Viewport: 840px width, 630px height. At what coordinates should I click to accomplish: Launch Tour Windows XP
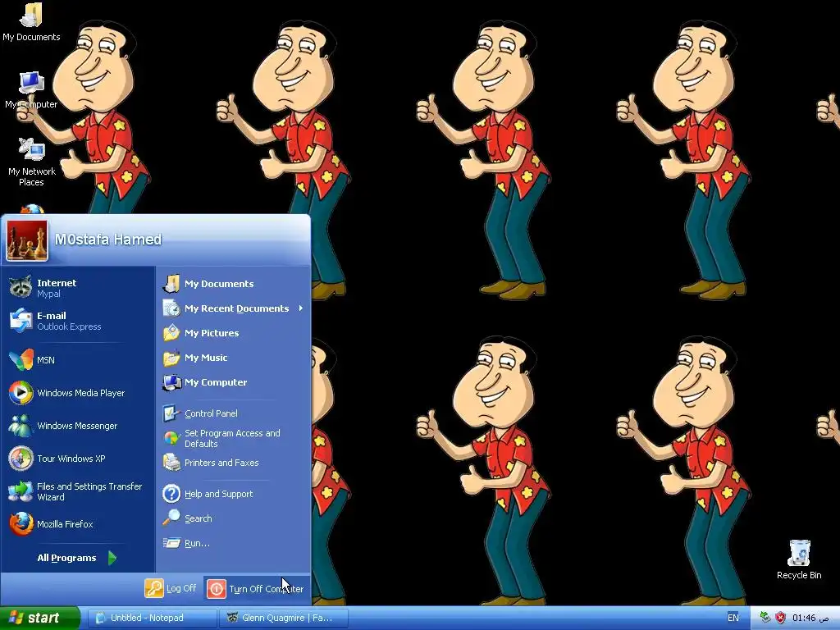click(x=78, y=459)
